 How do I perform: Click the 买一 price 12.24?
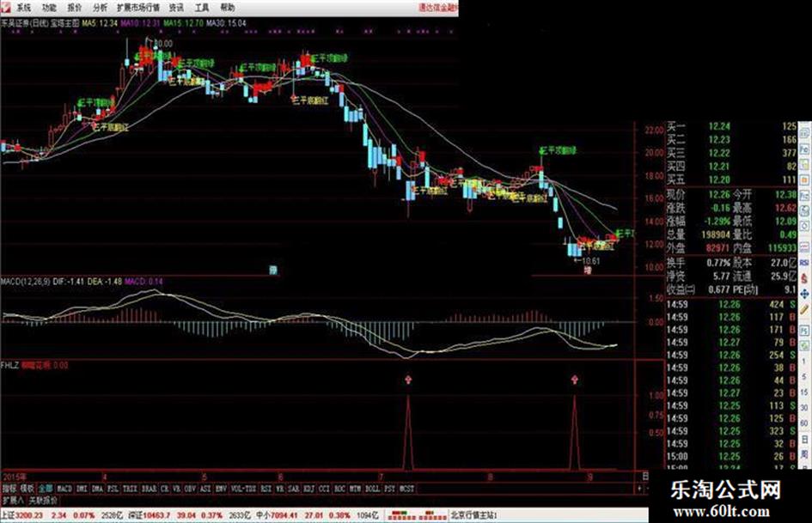click(x=719, y=126)
